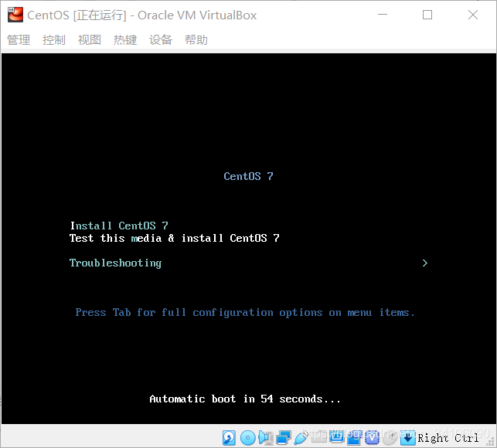
Task: Click the Automatic boot countdown text
Action: [245, 399]
